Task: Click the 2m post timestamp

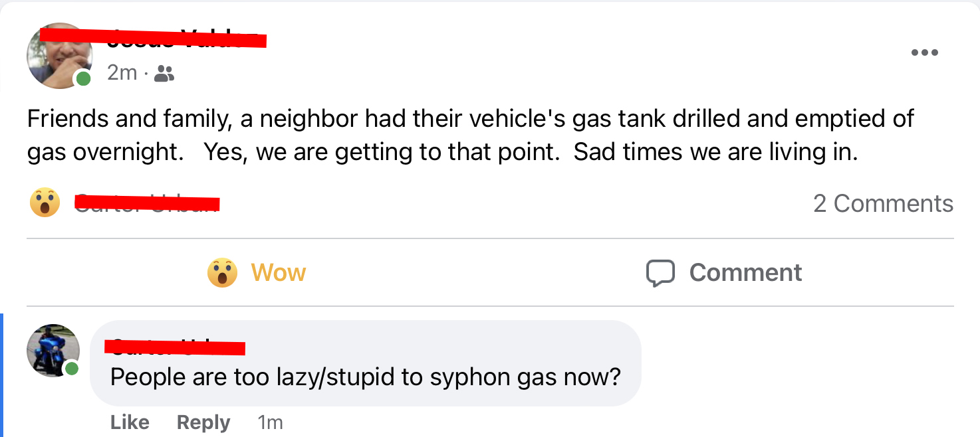Action: tap(122, 73)
